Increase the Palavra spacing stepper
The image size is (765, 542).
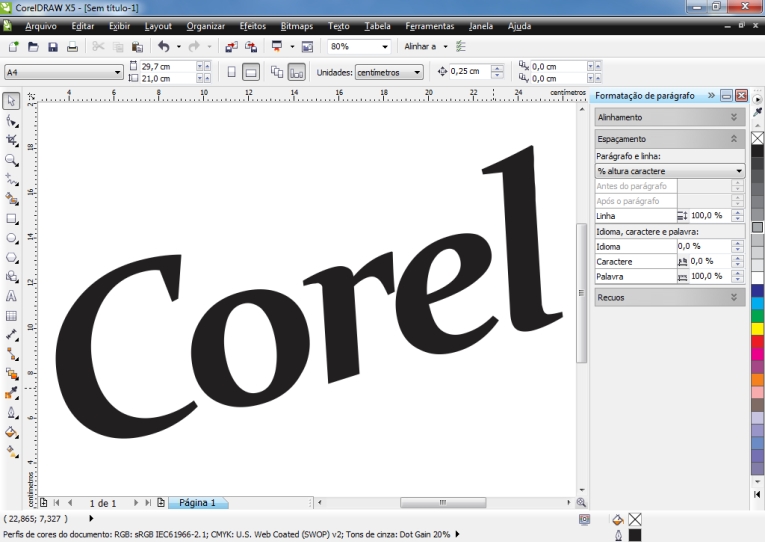point(738,273)
